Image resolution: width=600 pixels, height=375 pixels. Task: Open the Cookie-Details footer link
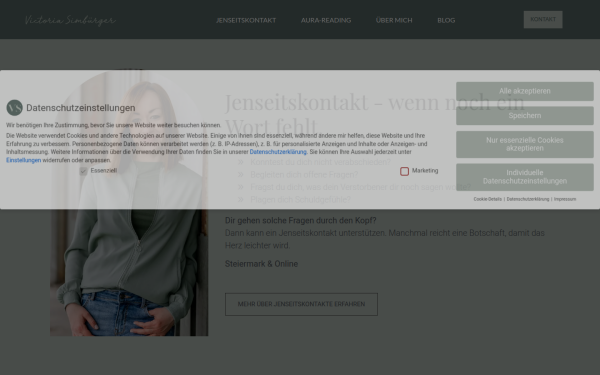coord(488,199)
